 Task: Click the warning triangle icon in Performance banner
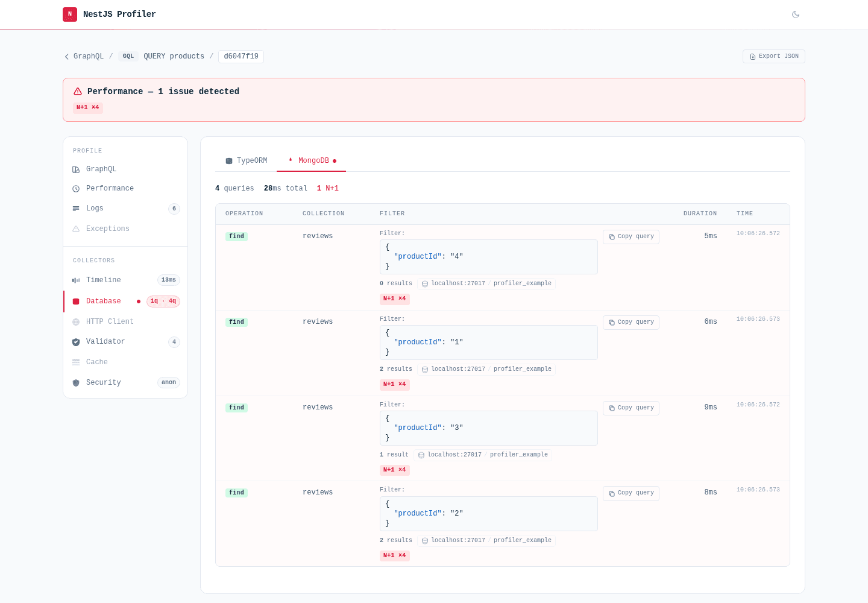tap(78, 91)
